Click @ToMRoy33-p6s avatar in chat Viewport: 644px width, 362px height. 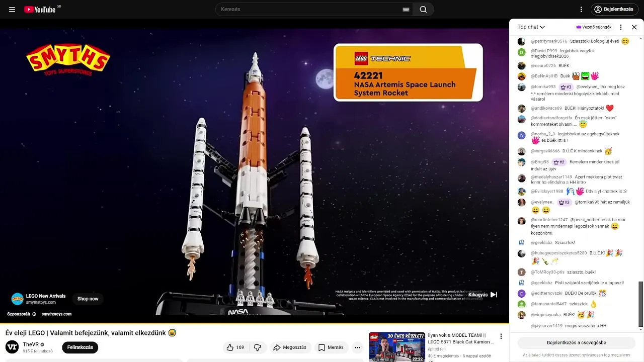(521, 272)
